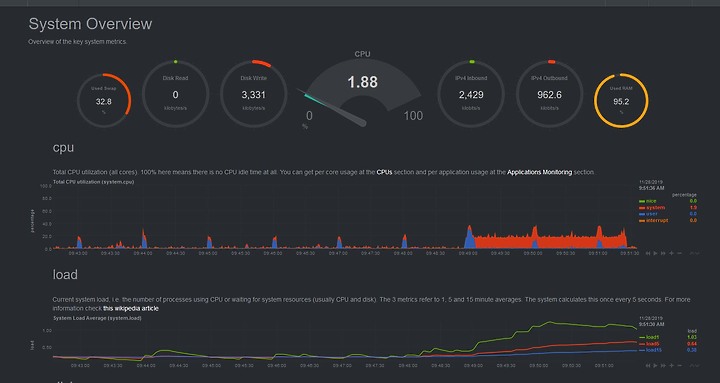Click the Used RAM 95.2 gauge
Image resolution: width=720 pixels, height=383 pixels.
621,100
